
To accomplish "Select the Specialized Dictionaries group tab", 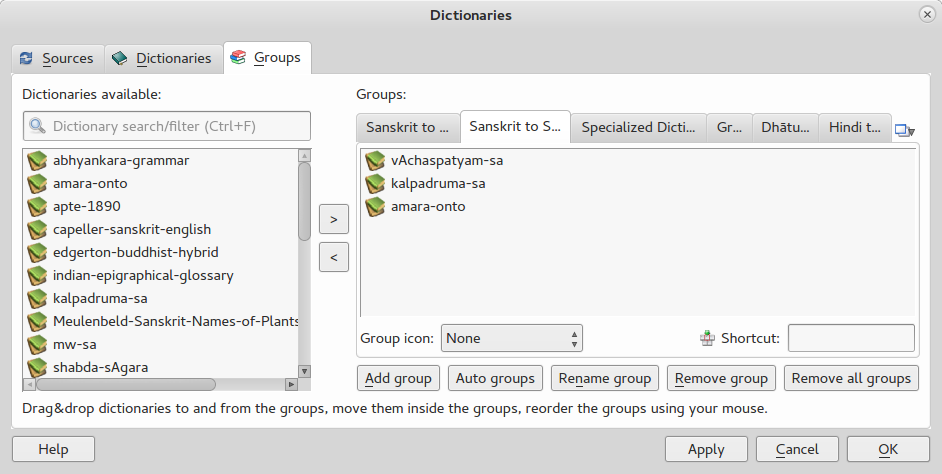I will tap(638, 127).
